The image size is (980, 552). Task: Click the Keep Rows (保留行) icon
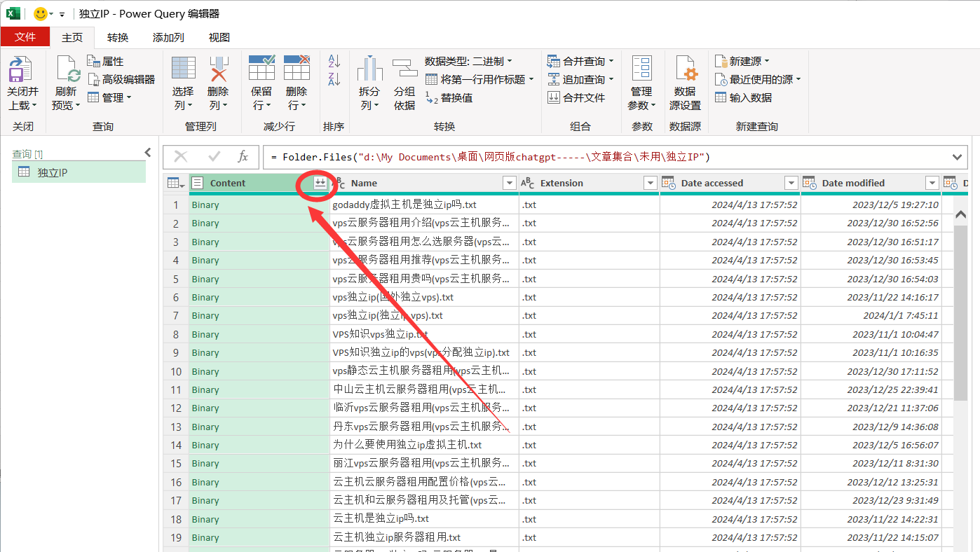click(261, 69)
